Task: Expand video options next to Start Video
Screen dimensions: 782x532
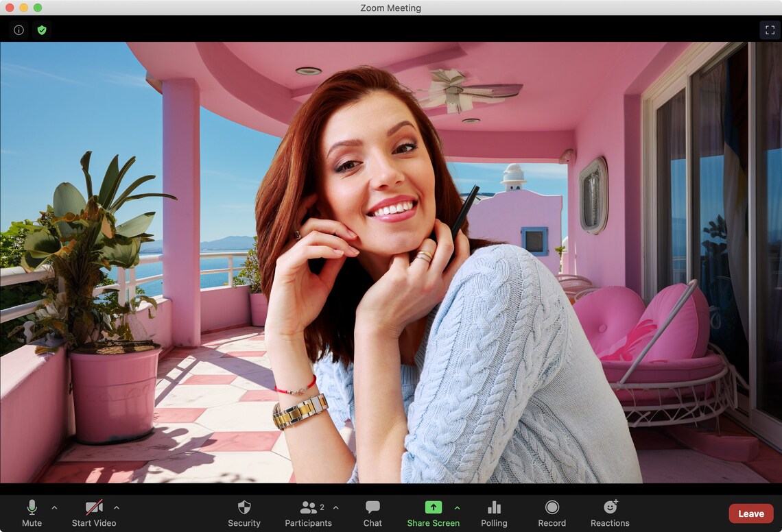Action: (117, 508)
